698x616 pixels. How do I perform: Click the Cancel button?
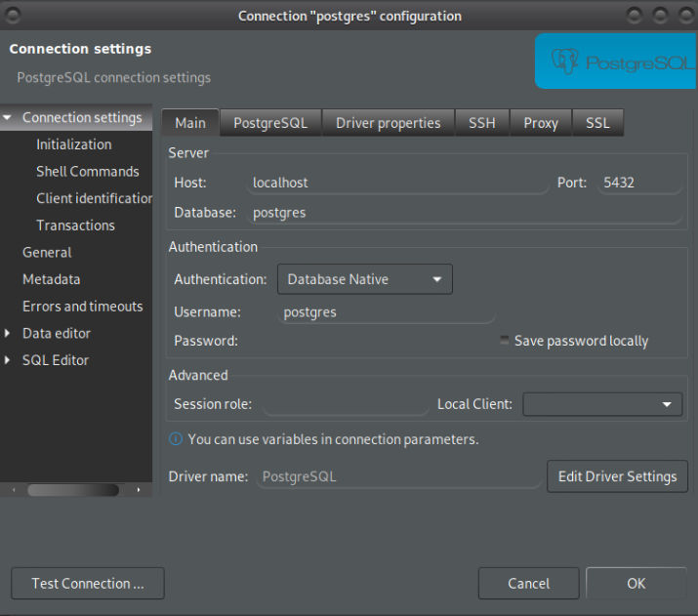pos(529,583)
